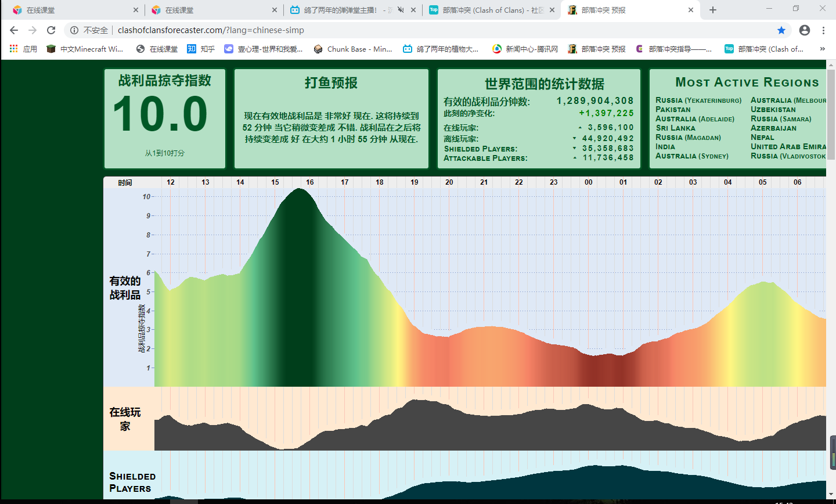Click the 从1到10打分 caption
Viewport: 836px width, 504px height.
165,153
